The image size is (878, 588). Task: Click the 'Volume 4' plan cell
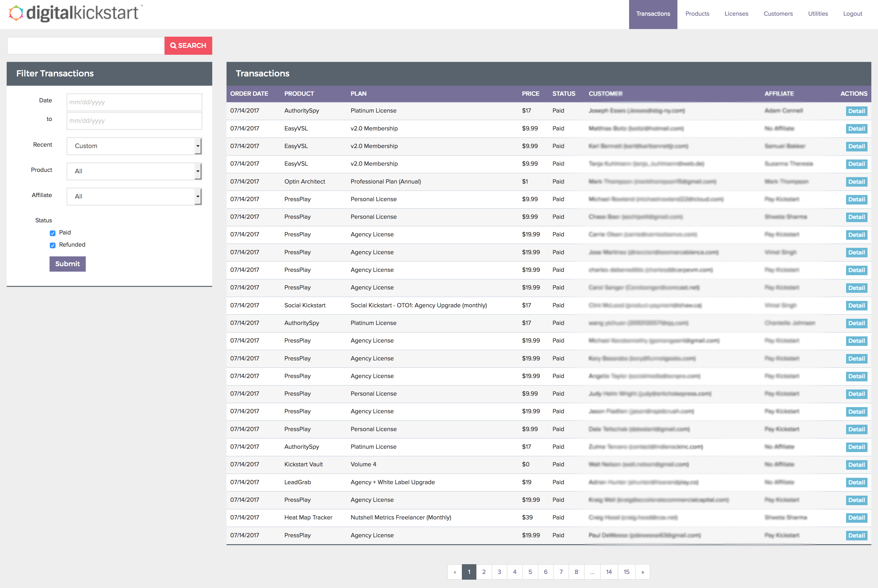tap(363, 464)
